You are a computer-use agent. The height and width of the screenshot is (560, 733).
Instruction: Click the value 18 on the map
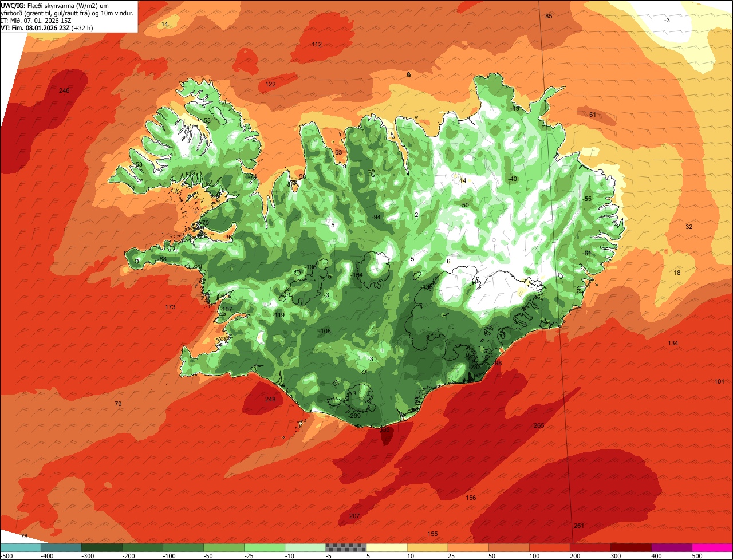(677, 273)
